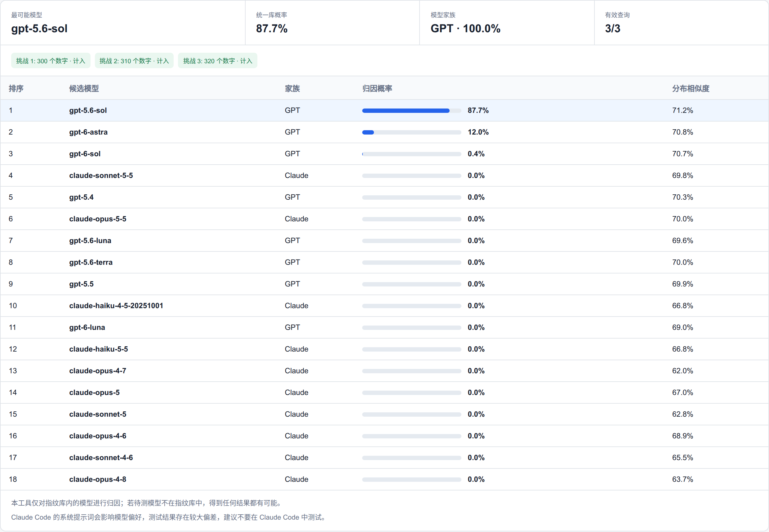Click the 排序 column header
This screenshot has width=769, height=532.
pyautogui.click(x=16, y=88)
